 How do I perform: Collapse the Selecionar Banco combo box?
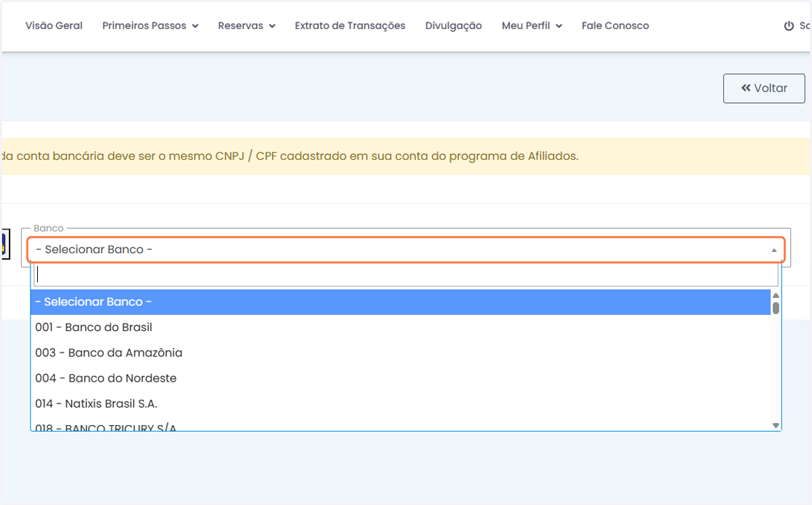(406, 250)
